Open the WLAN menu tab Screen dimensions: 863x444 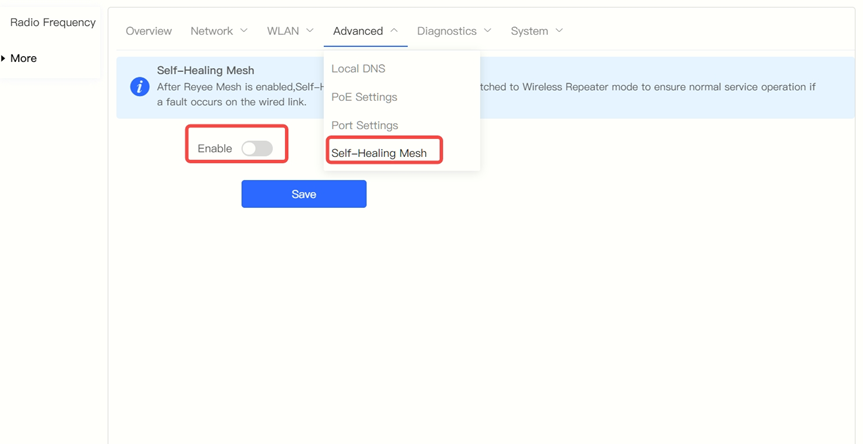tap(290, 31)
